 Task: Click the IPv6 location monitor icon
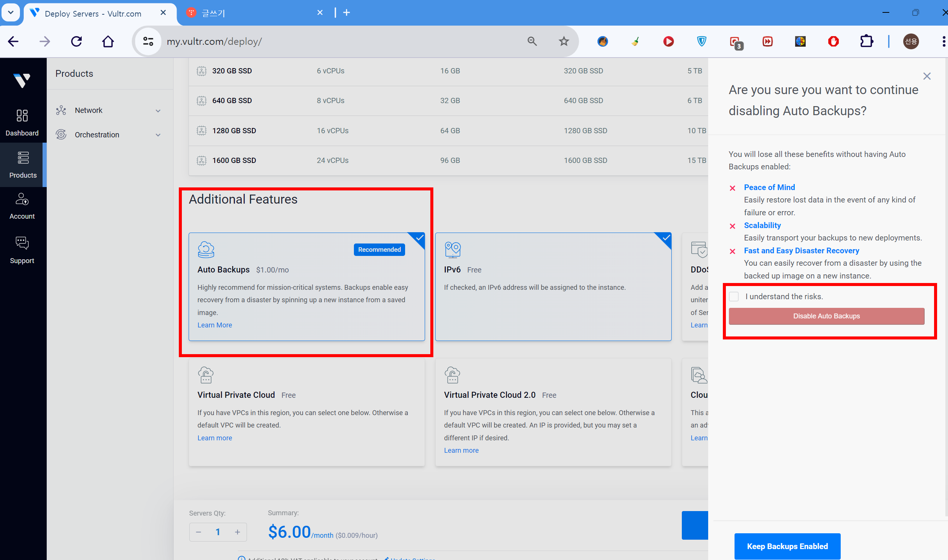[x=453, y=250]
